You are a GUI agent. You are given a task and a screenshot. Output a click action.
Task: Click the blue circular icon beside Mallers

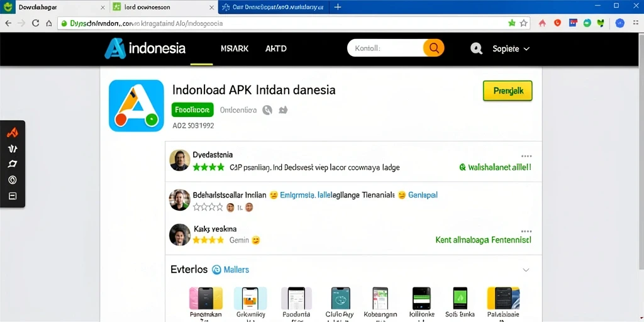(216, 270)
